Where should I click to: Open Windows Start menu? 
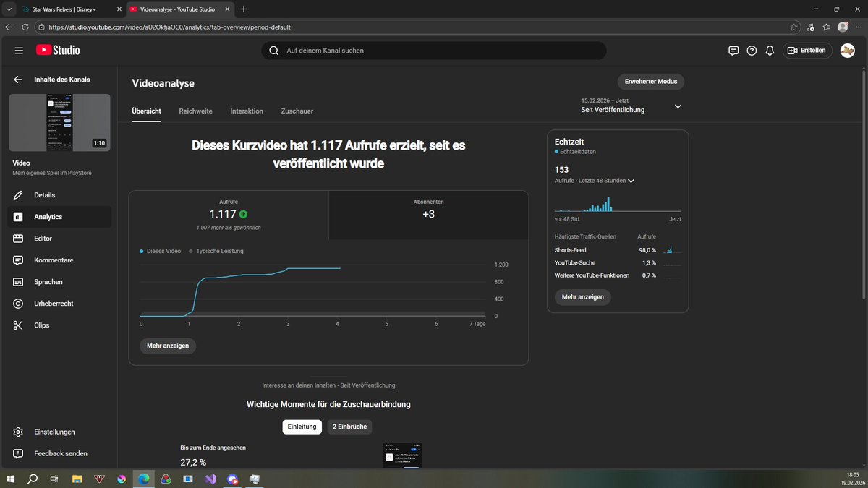tap(11, 479)
